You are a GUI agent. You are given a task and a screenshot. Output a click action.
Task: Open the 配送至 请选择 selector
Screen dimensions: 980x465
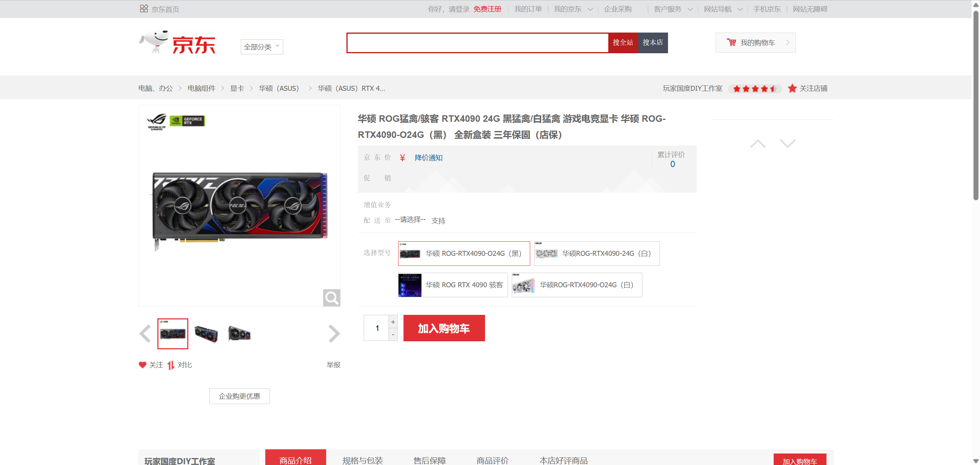point(410,219)
